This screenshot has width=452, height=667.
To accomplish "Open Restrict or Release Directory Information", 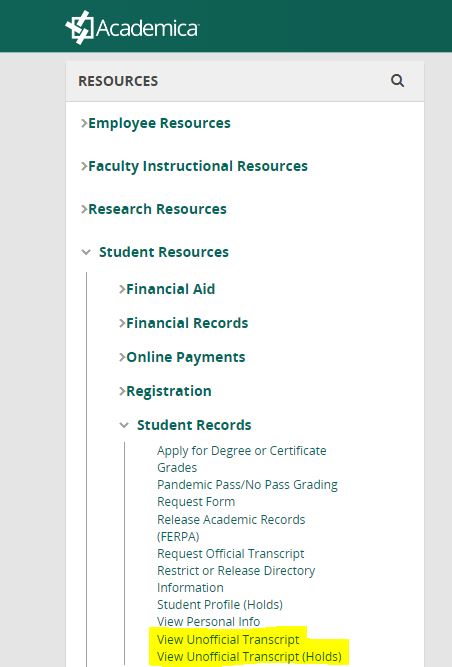I will (x=236, y=579).
